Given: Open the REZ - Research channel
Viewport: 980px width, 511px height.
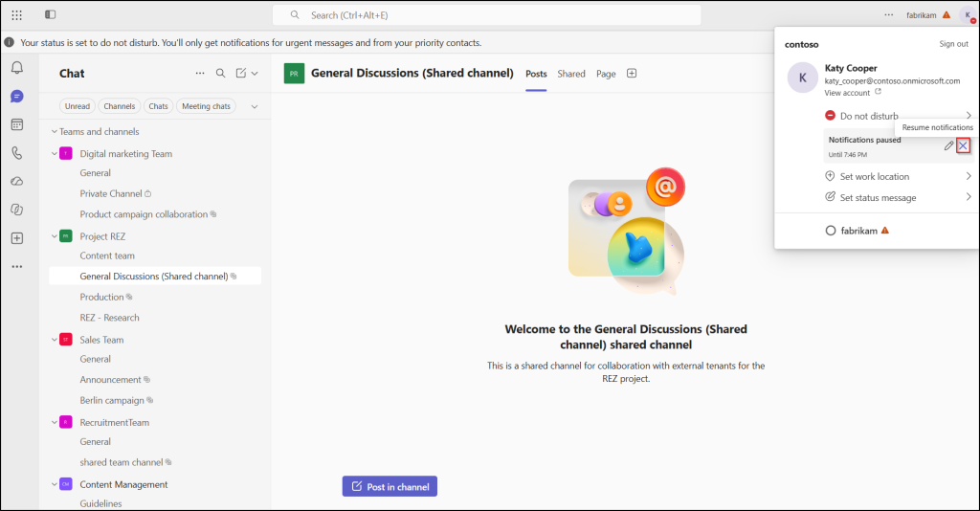Looking at the screenshot, I should pos(109,318).
